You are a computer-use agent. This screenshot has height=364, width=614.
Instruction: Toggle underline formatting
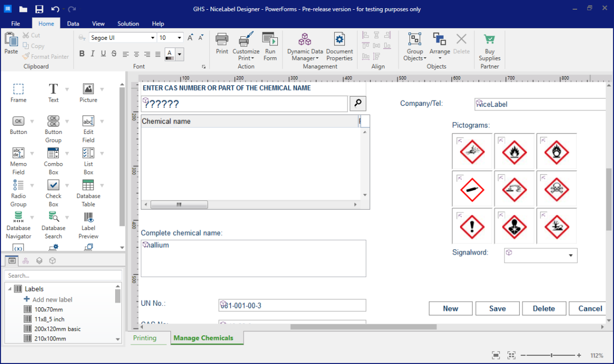[x=103, y=53]
